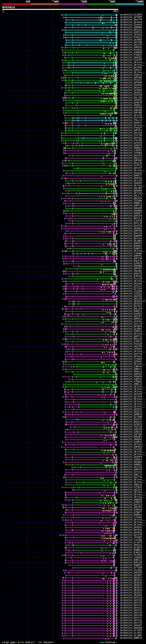The width and height of the screenshot is (146, 644).
Task: Click the red 20% identity legend bar
Action: 16,4
